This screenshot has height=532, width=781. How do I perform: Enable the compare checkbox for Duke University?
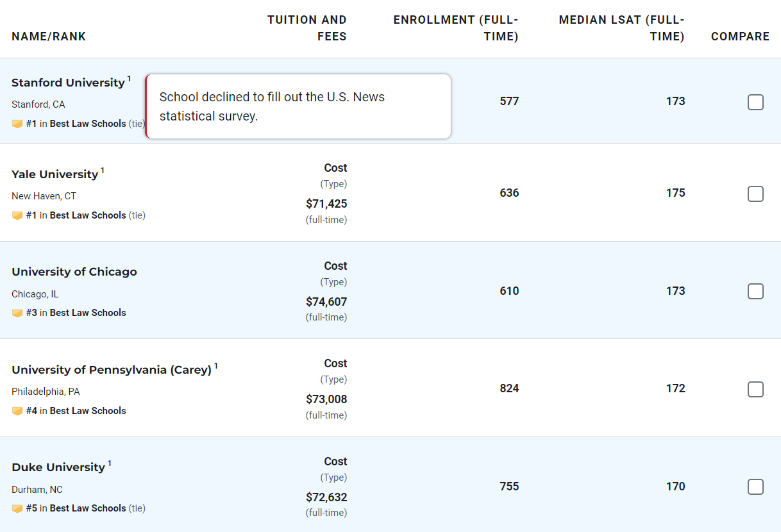pyautogui.click(x=755, y=487)
